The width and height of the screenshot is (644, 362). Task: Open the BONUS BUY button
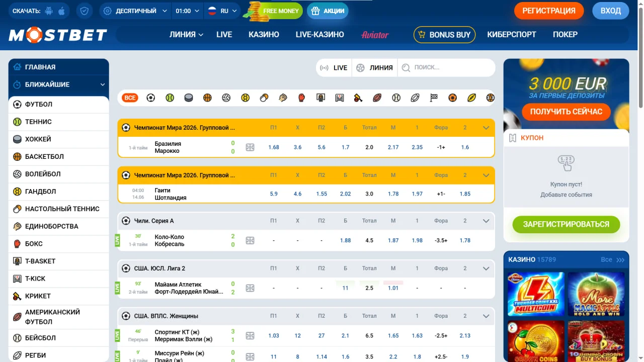444,35
